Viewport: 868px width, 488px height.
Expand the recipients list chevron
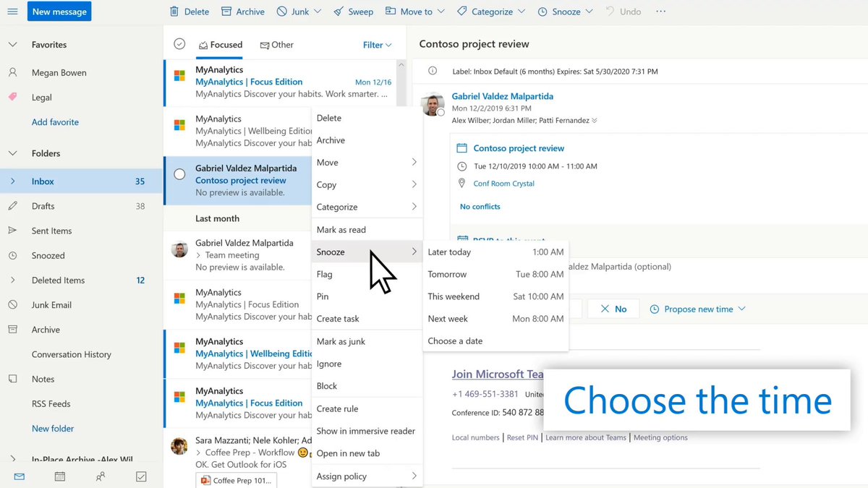click(x=595, y=121)
